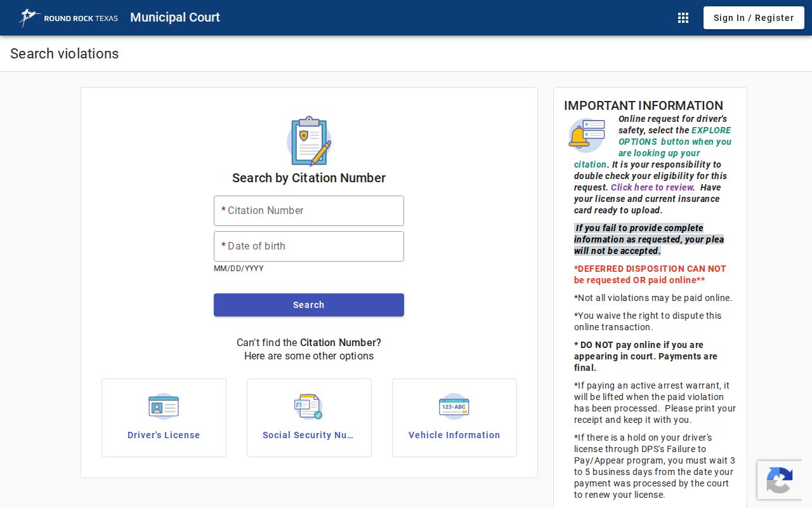Open the 'Click here to review' link
The image size is (812, 508).
pyautogui.click(x=652, y=187)
